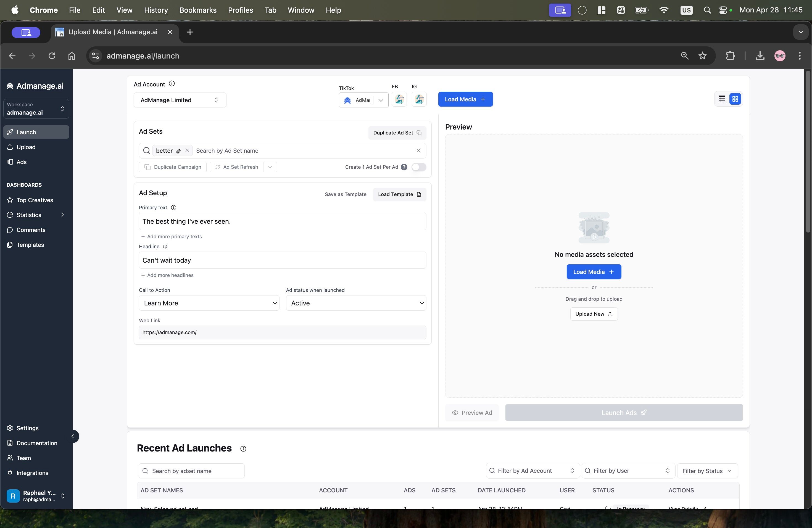Click the Duplicate Ad Set button
Viewport: 812px width, 528px height.
397,133
